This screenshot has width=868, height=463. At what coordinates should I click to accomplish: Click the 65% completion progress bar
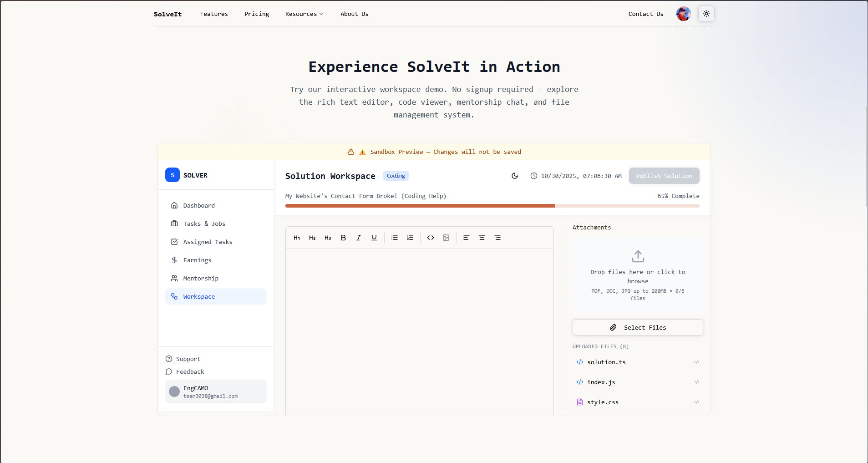(x=492, y=205)
